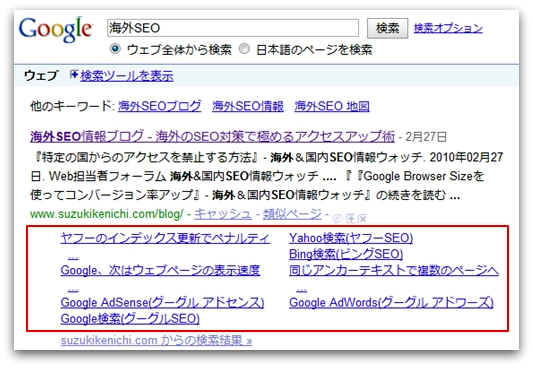Select ウェブ全体から検索 radio button
The image size is (533, 368).
click(115, 49)
